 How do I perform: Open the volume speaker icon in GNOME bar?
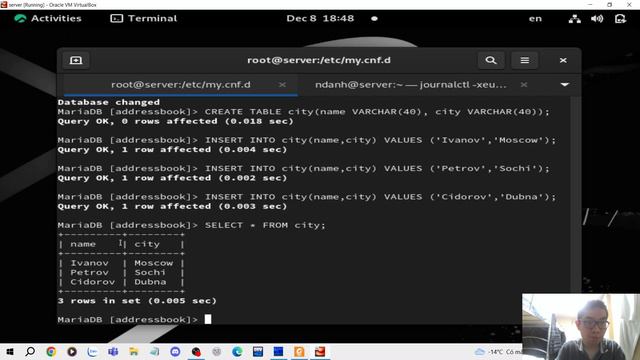tap(597, 18)
